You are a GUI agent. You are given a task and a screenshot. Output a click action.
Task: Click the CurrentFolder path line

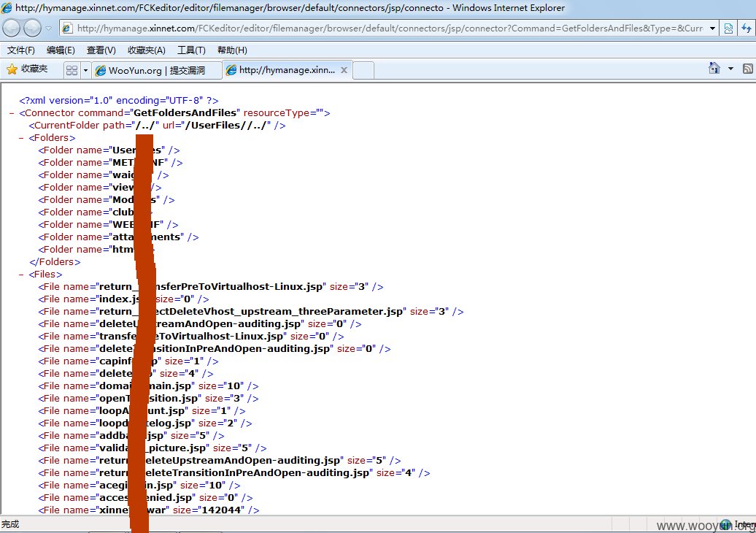(x=157, y=126)
